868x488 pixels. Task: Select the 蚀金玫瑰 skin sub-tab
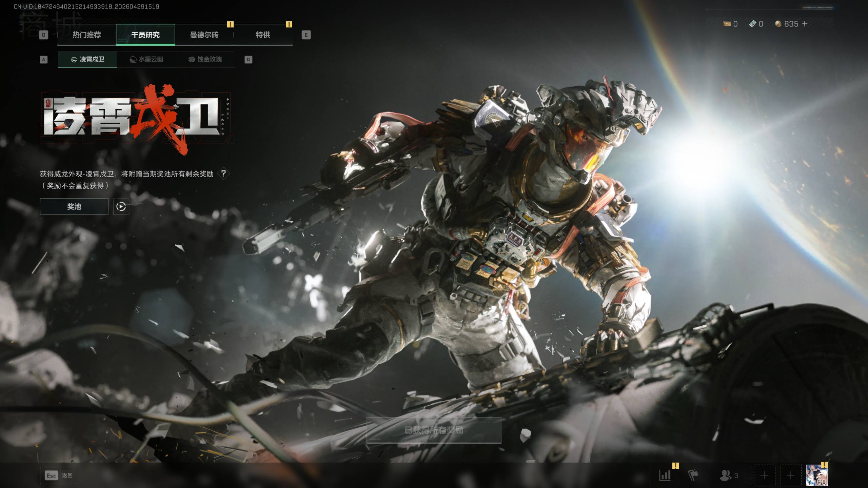pyautogui.click(x=205, y=60)
